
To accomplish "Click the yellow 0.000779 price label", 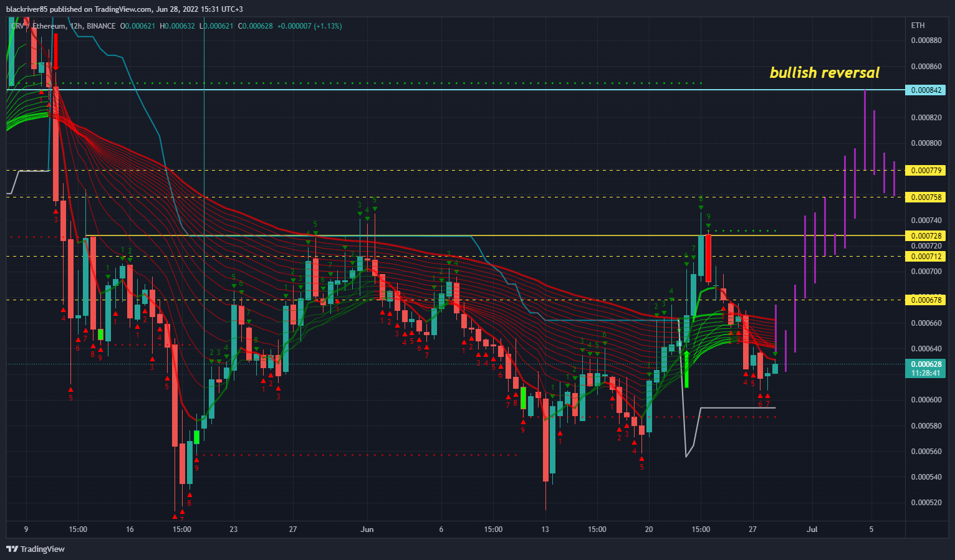I will pyautogui.click(x=926, y=171).
